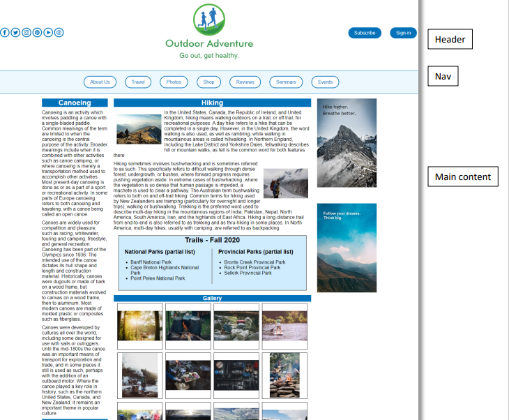Click the Canoeing section heading
Image resolution: width=509 pixels, height=420 pixels.
coord(75,103)
